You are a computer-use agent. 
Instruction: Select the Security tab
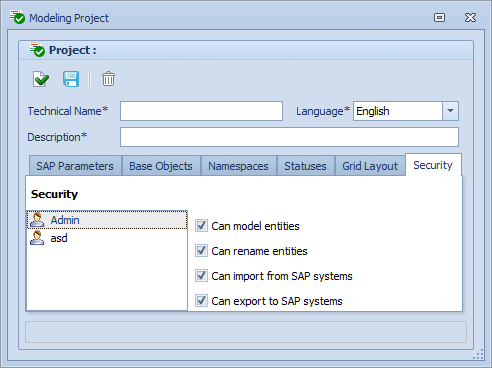(x=433, y=165)
